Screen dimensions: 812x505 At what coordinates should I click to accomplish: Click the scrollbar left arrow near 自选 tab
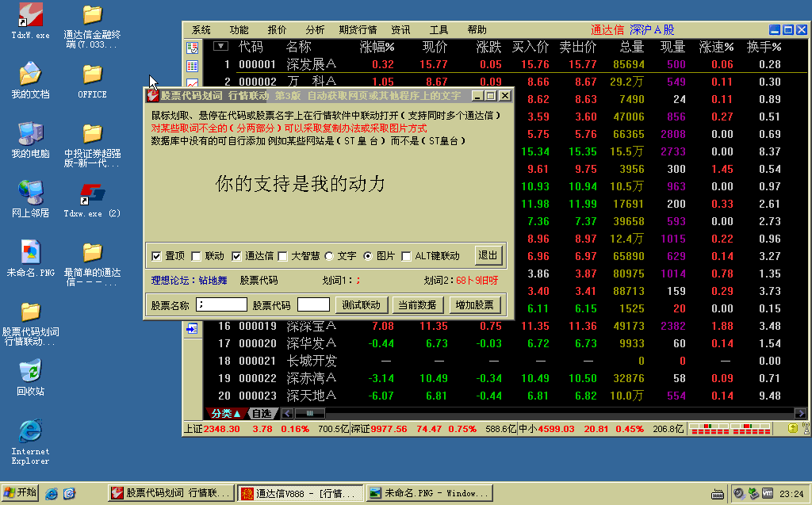287,413
